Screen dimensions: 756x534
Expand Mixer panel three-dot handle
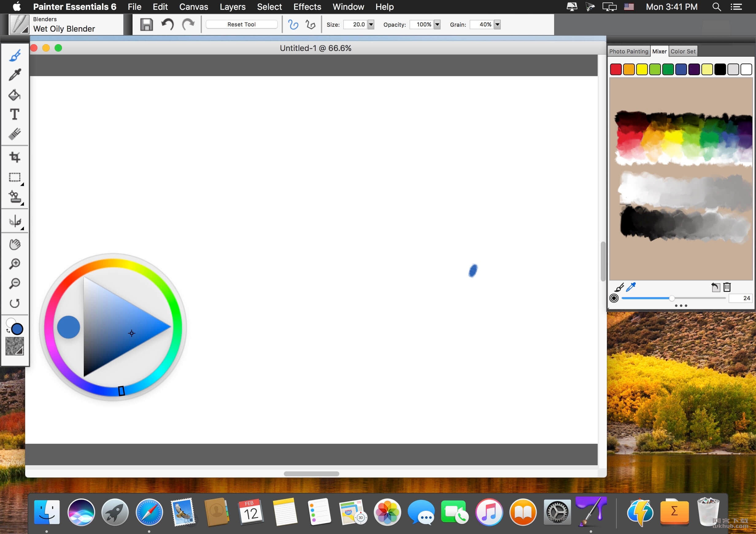coord(681,306)
